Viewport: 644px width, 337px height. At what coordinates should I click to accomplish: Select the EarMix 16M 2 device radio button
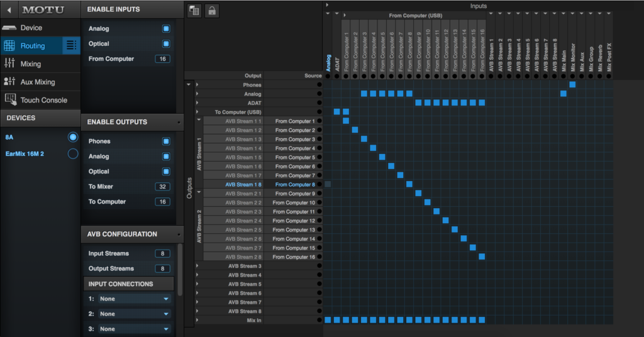coord(73,154)
